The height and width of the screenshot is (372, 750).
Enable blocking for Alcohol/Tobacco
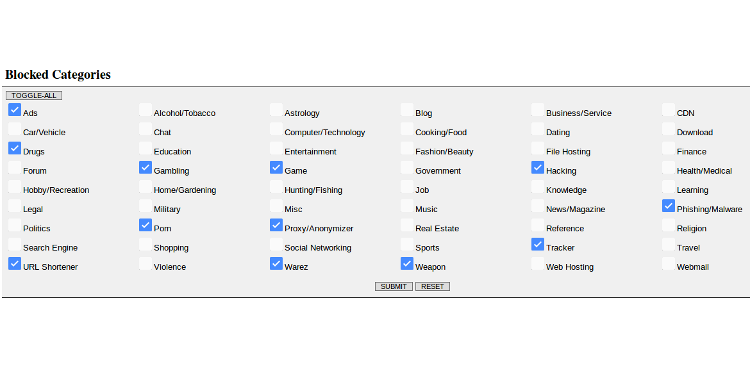click(x=145, y=110)
